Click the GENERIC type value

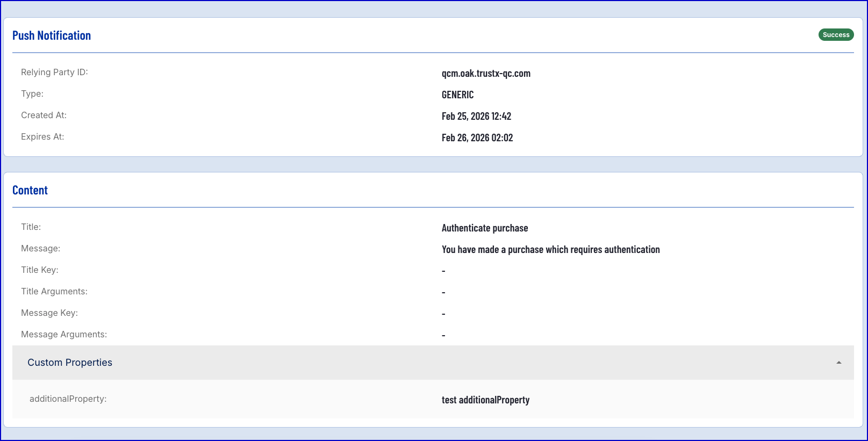point(457,95)
